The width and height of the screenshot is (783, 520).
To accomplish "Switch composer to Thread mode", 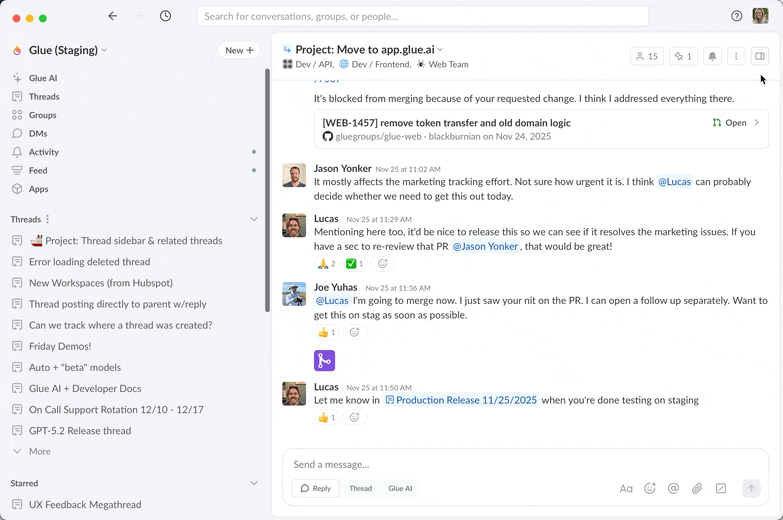I will (360, 489).
